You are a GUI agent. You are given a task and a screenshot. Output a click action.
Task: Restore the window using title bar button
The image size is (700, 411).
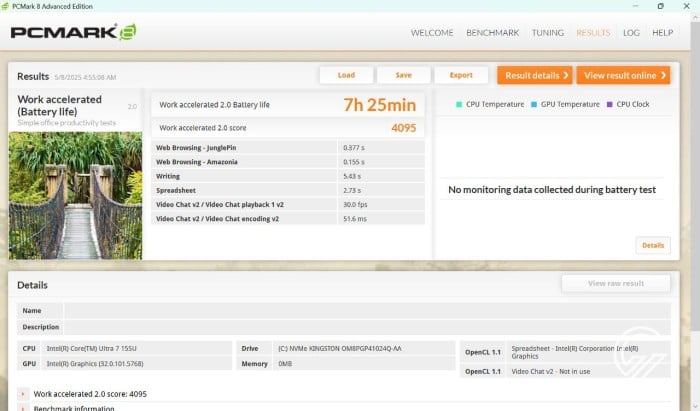click(660, 6)
